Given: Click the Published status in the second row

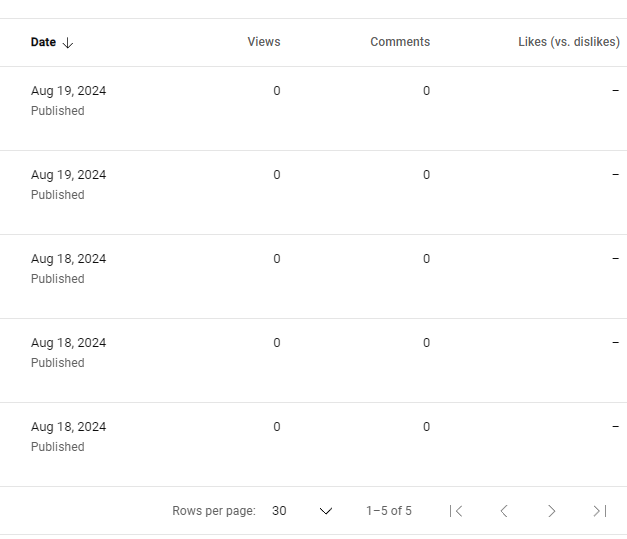Looking at the screenshot, I should tap(57, 195).
